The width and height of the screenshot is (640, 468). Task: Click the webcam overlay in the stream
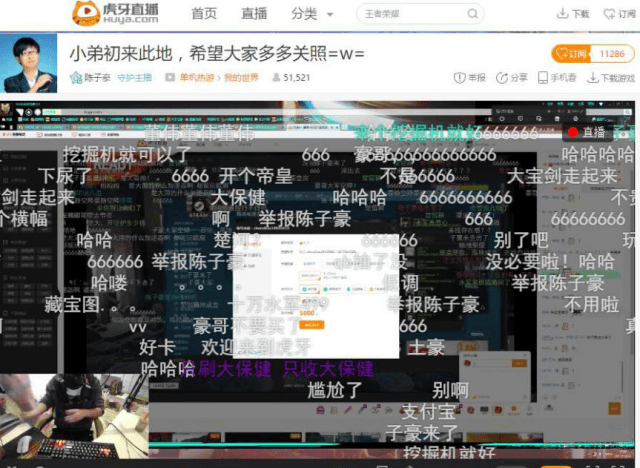click(74, 415)
